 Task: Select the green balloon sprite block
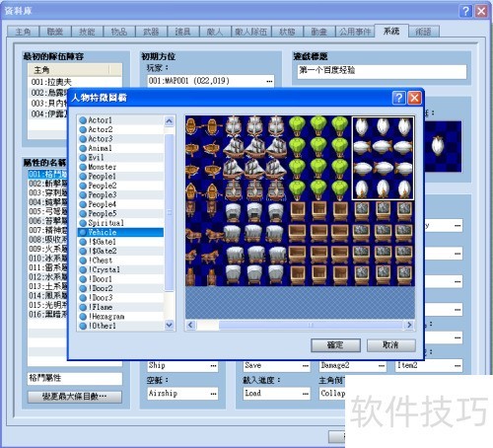318,158
